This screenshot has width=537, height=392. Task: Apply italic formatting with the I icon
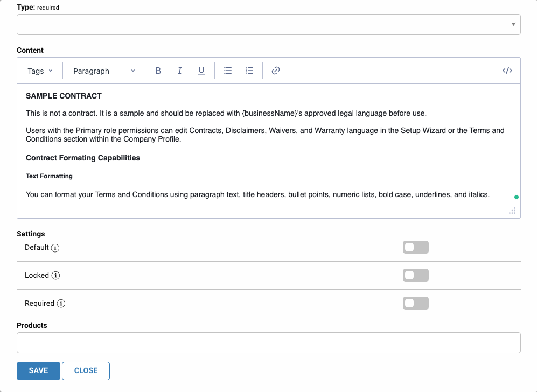(x=179, y=71)
